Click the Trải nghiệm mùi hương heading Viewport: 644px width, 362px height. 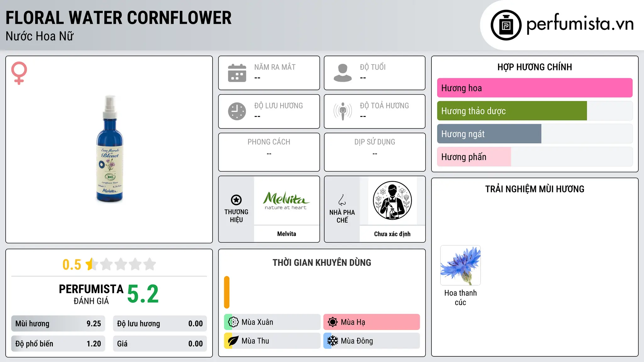(535, 189)
